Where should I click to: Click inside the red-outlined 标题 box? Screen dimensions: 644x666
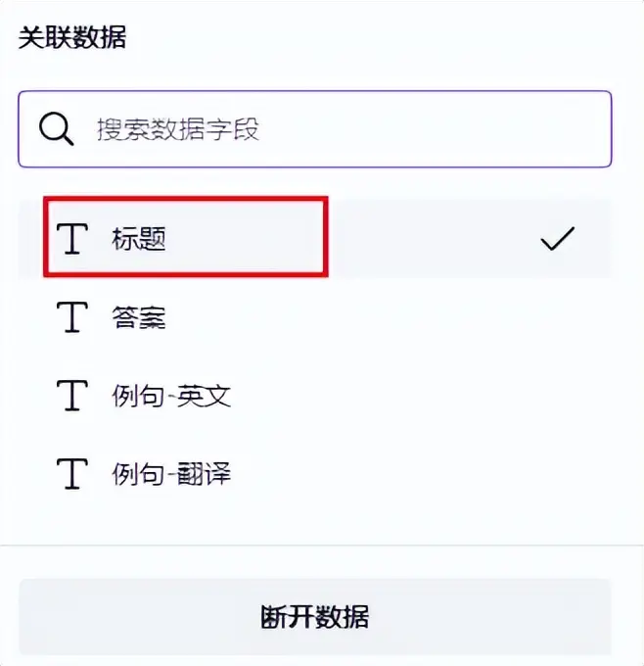(x=186, y=237)
